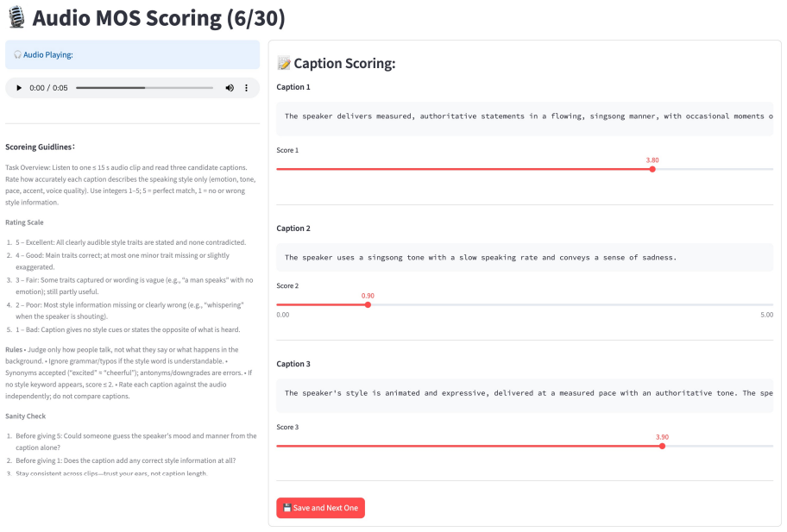Image resolution: width=787 pixels, height=532 pixels.
Task: Click the audio time display 0:00 / 0:05
Action: (x=48, y=88)
